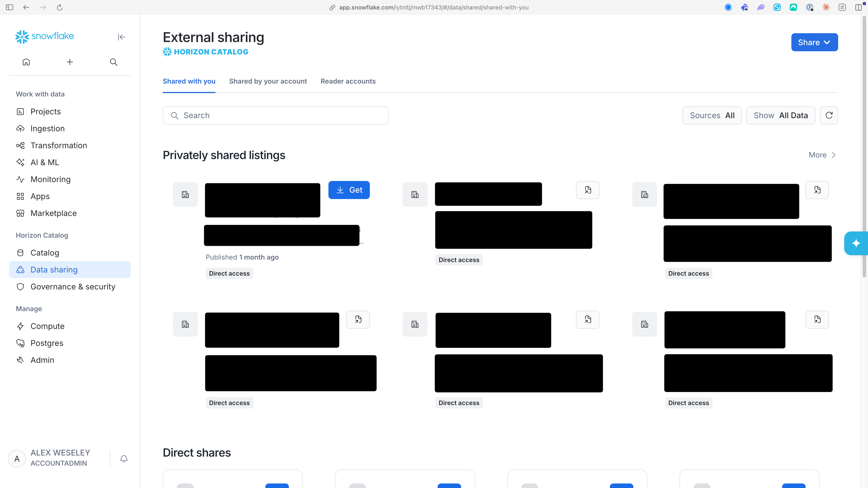Open Ingestion section
The width and height of the screenshot is (868, 488).
point(70,128)
